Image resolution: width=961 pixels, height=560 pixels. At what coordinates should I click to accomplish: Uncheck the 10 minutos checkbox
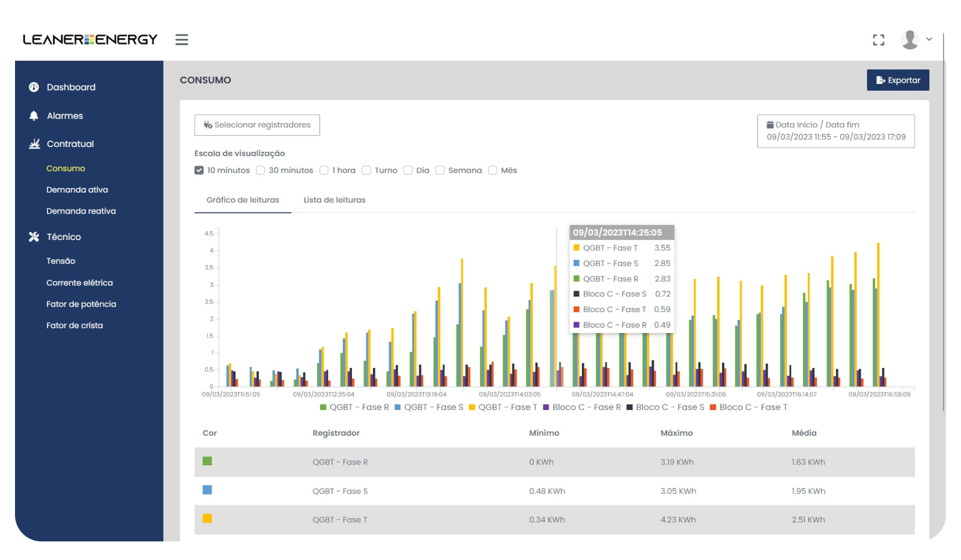pyautogui.click(x=199, y=170)
